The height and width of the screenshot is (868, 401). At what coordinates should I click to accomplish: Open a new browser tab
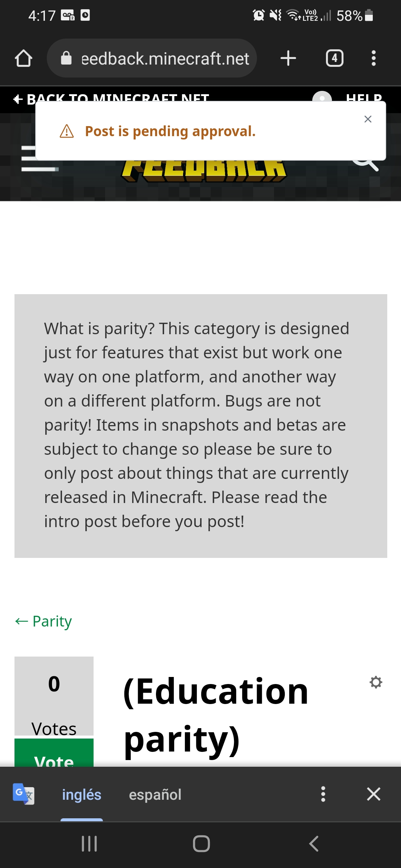[x=288, y=58]
